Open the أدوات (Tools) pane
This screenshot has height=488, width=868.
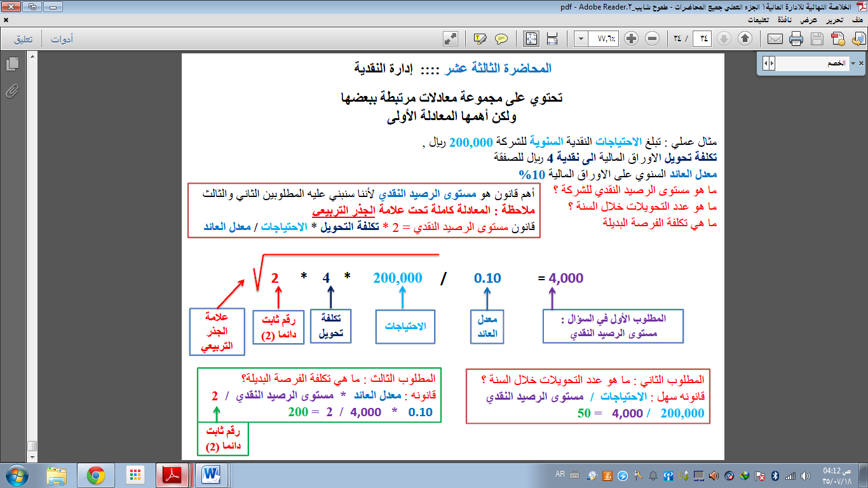point(62,39)
